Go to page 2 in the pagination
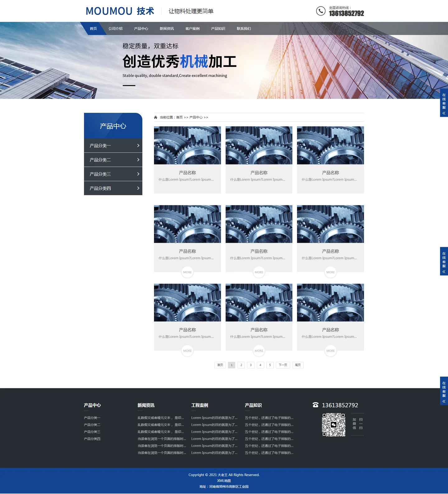Viewport: 448px width, 494px height. 241,365
